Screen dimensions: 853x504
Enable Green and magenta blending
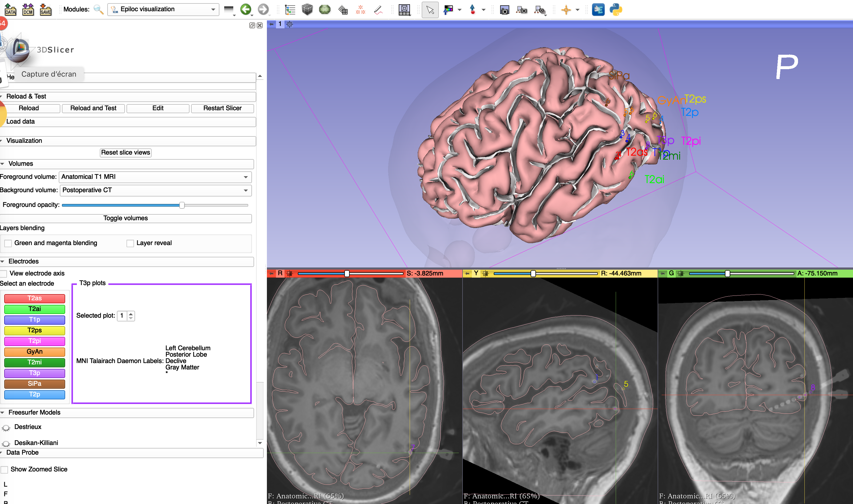pos(8,243)
